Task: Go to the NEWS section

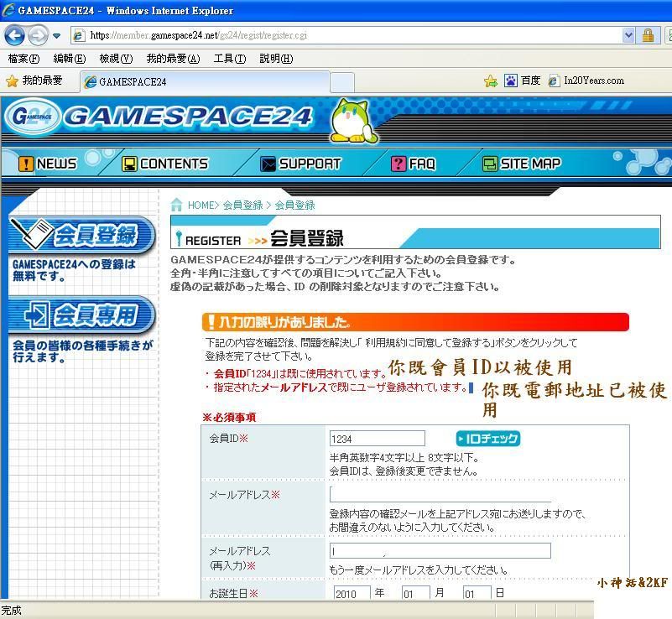Action: [48, 164]
